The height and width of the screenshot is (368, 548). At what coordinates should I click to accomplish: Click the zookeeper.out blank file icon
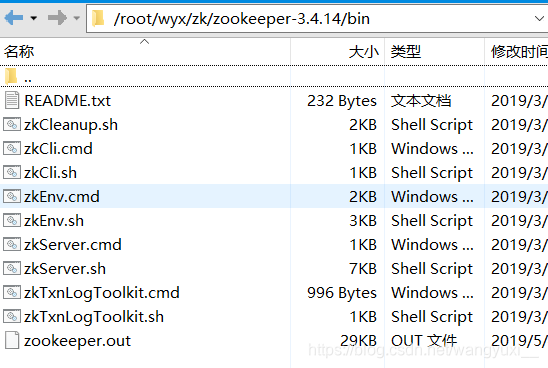[12, 340]
